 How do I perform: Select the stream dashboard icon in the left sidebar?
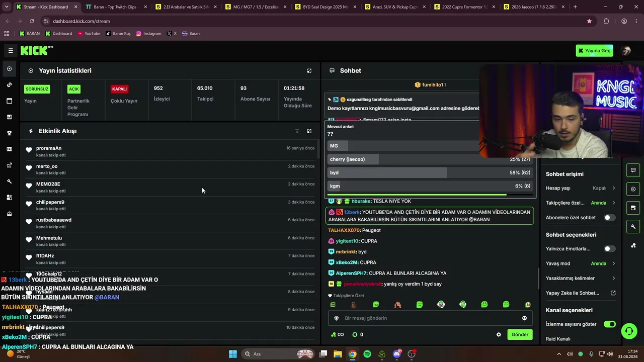(x=9, y=69)
